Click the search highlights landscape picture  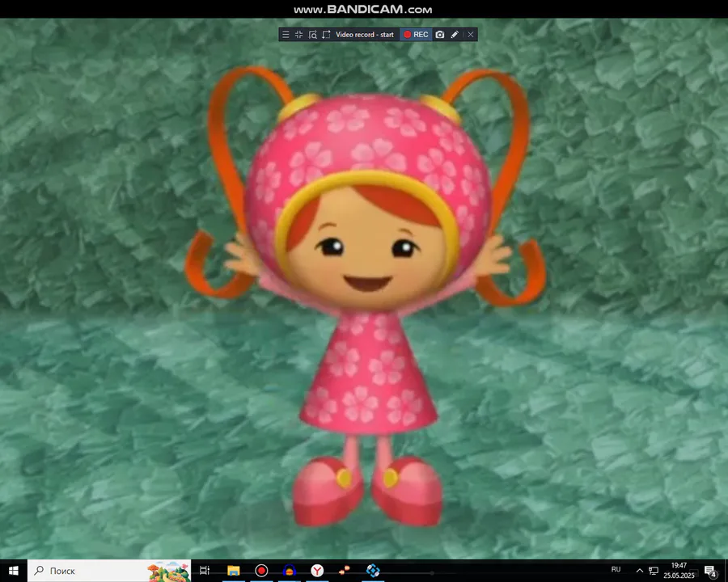[x=169, y=571]
